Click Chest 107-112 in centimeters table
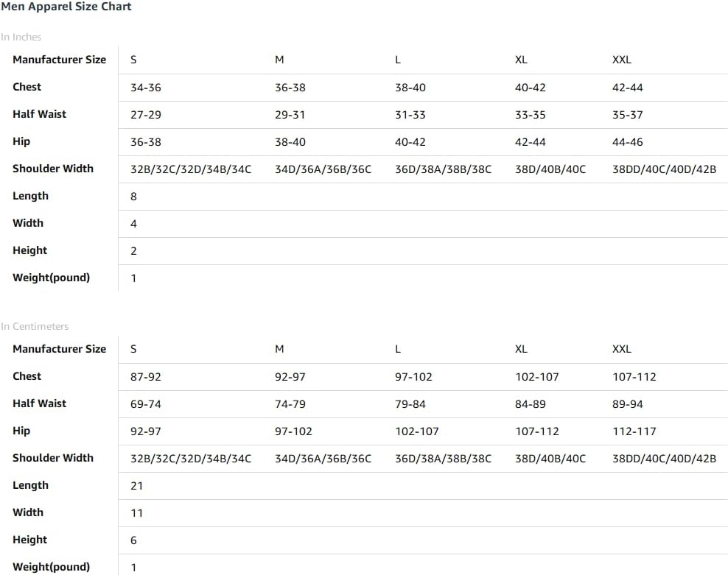This screenshot has height=575, width=728. pos(634,377)
